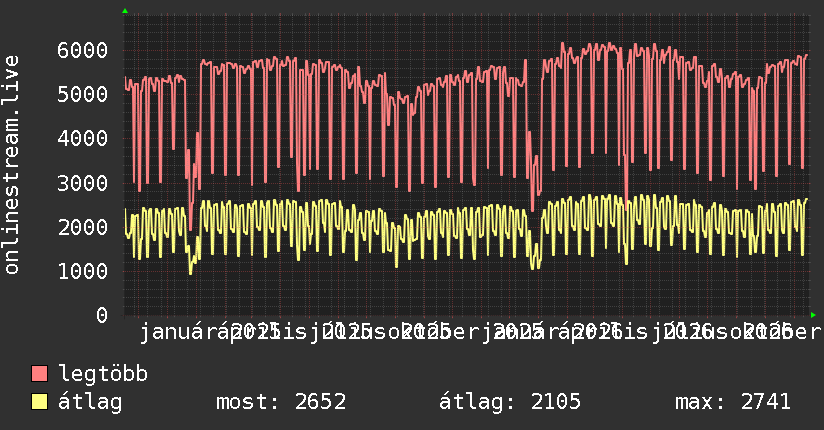
Task: Click the 2000 y-axis label
Action: 83,228
